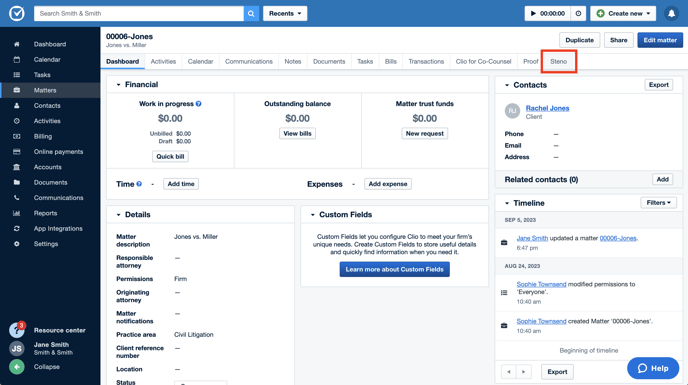This screenshot has width=688, height=385.
Task: Switch to the Communications tab
Action: [248, 61]
